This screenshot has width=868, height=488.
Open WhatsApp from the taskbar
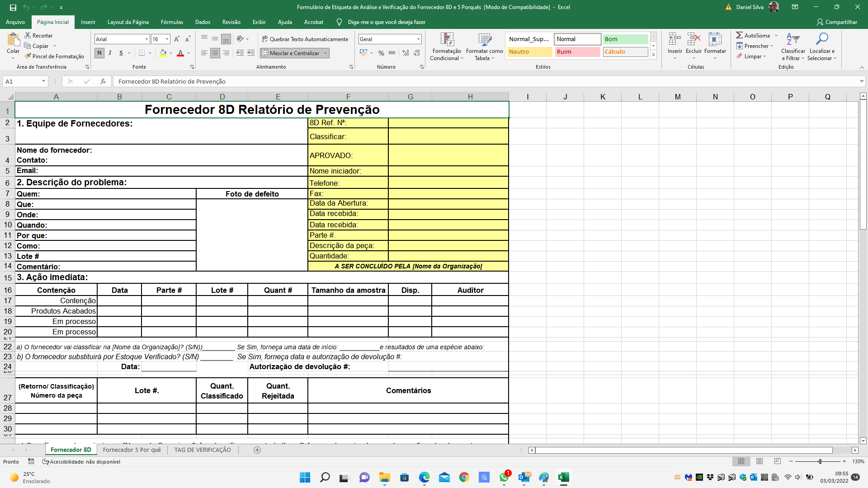coord(504,478)
